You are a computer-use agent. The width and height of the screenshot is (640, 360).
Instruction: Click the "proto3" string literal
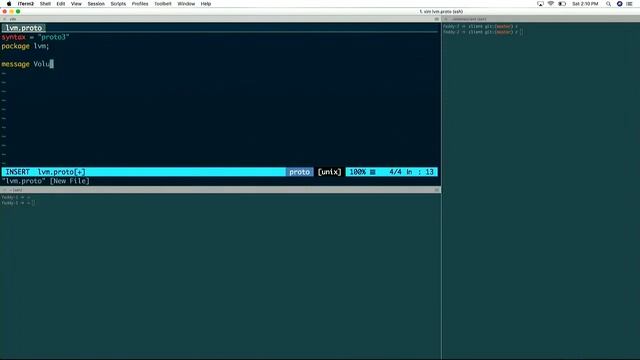point(53,37)
